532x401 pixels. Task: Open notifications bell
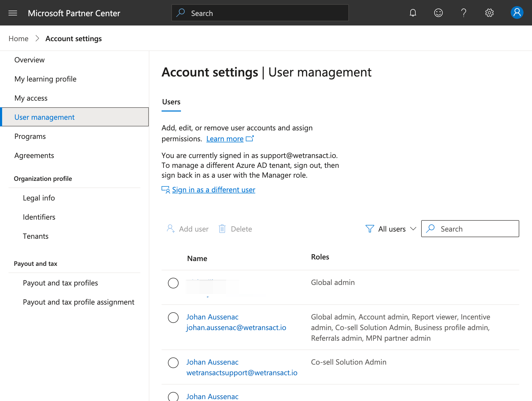(x=413, y=13)
